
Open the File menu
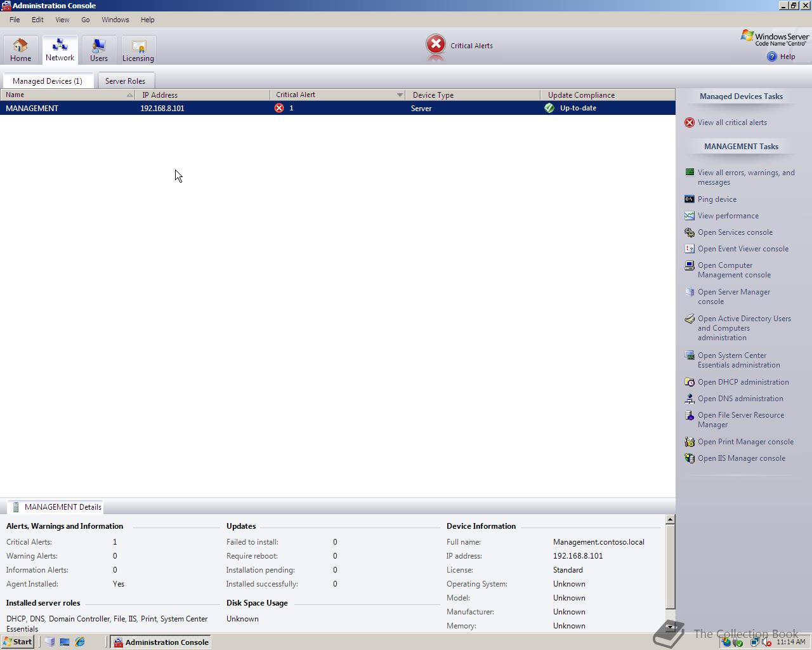pyautogui.click(x=15, y=20)
